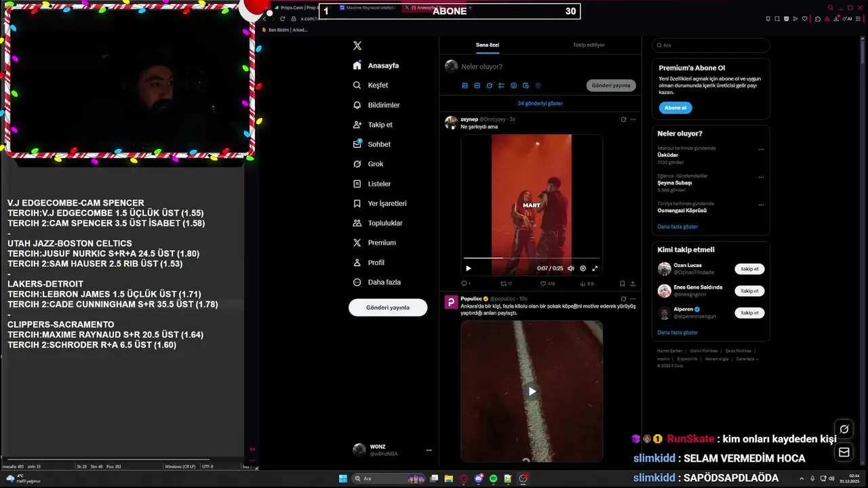This screenshot has width=868, height=488.
Task: Show 34 new posts link
Action: [x=540, y=104]
